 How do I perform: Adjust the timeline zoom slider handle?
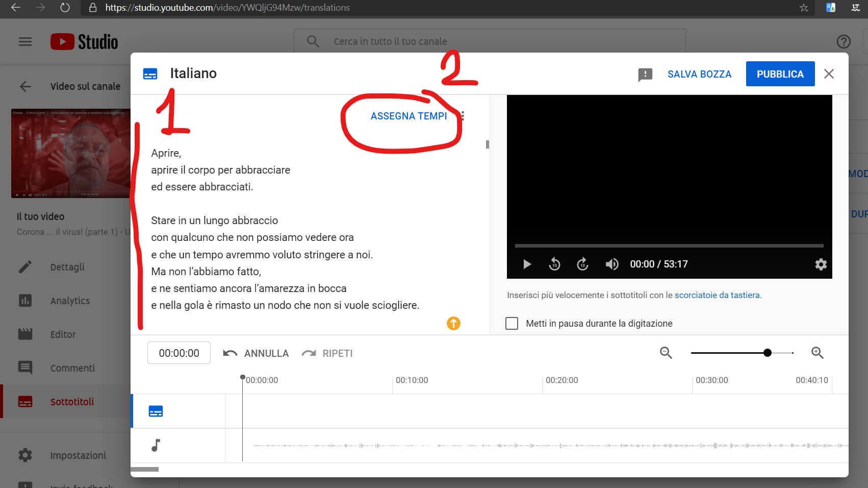point(767,353)
